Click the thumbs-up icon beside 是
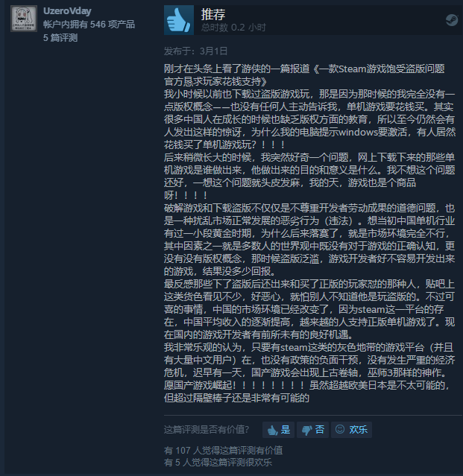The image size is (463, 476). coord(272,430)
